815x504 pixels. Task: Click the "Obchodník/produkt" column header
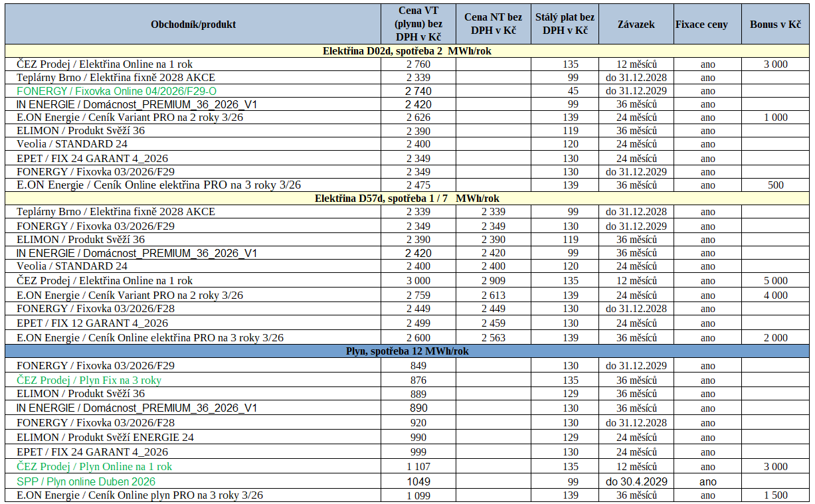click(x=193, y=25)
